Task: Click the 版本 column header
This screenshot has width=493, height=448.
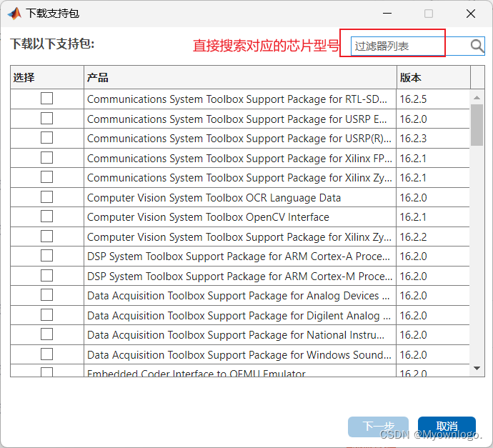Action: tap(434, 77)
